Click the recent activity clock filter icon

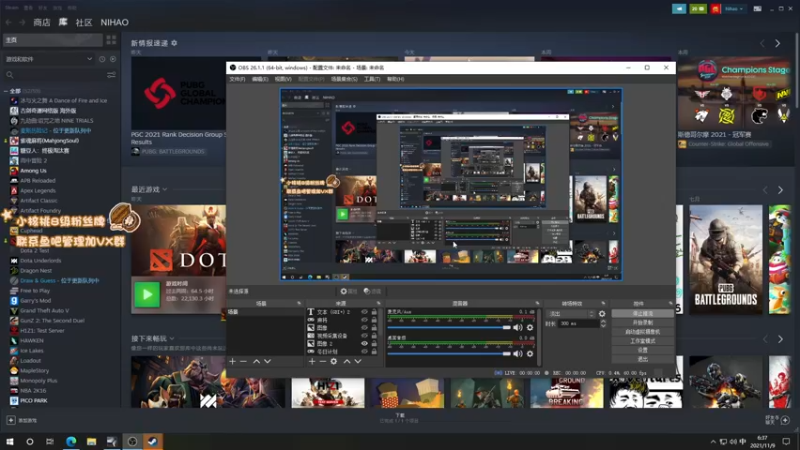102,59
